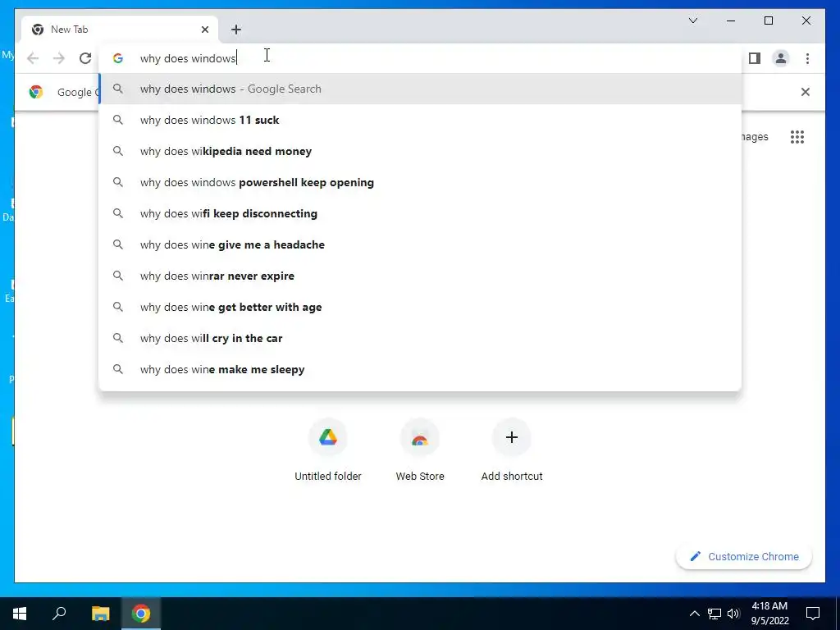840x630 pixels.
Task: Click magnifier icon beside 'winrar never expire'
Action: click(118, 276)
